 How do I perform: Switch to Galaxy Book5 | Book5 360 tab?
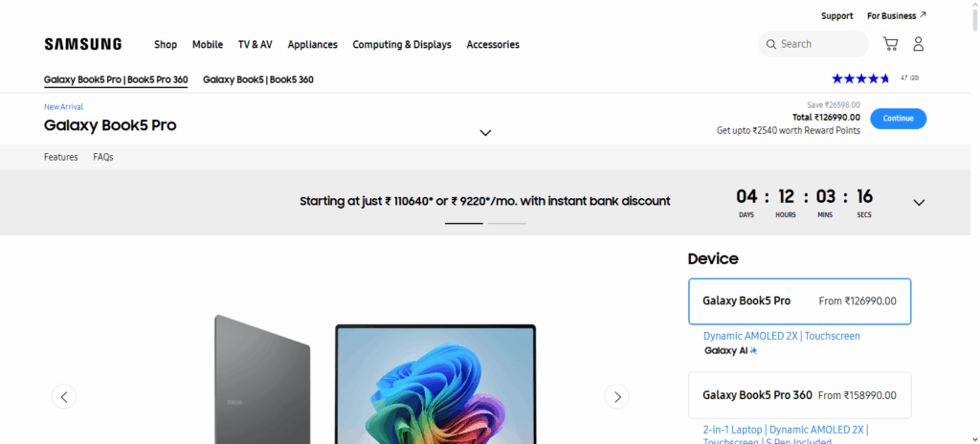coord(258,80)
